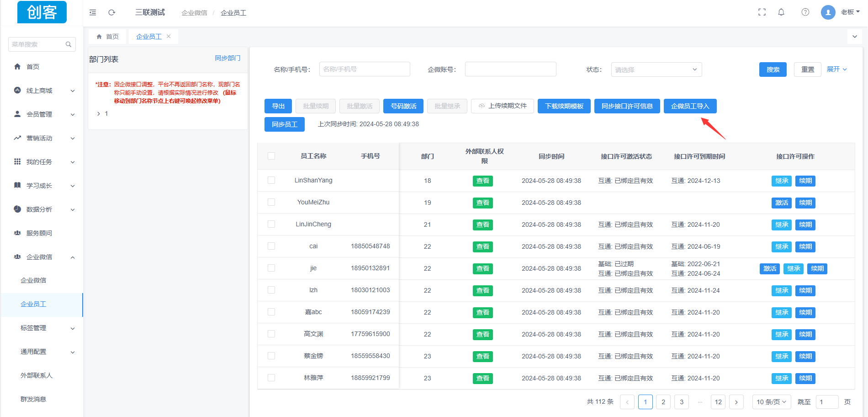Collapse the sidebar menu toggle icon
868x417 pixels.
pyautogui.click(x=93, y=12)
